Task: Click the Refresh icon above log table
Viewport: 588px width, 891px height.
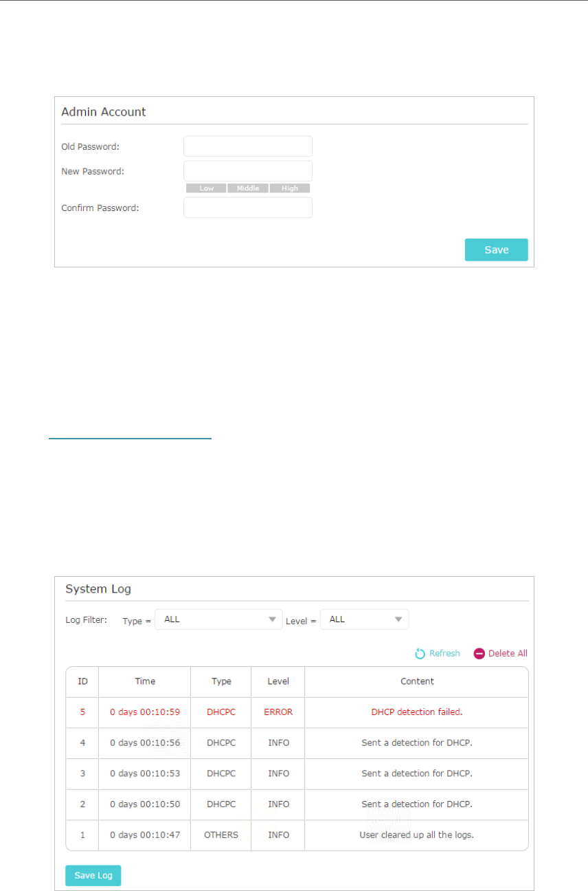Action: click(420, 653)
